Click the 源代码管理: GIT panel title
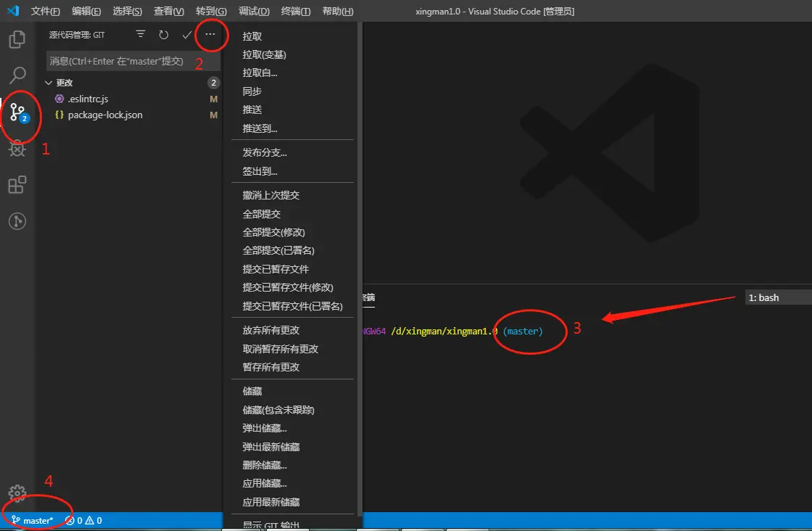812x531 pixels. click(77, 35)
